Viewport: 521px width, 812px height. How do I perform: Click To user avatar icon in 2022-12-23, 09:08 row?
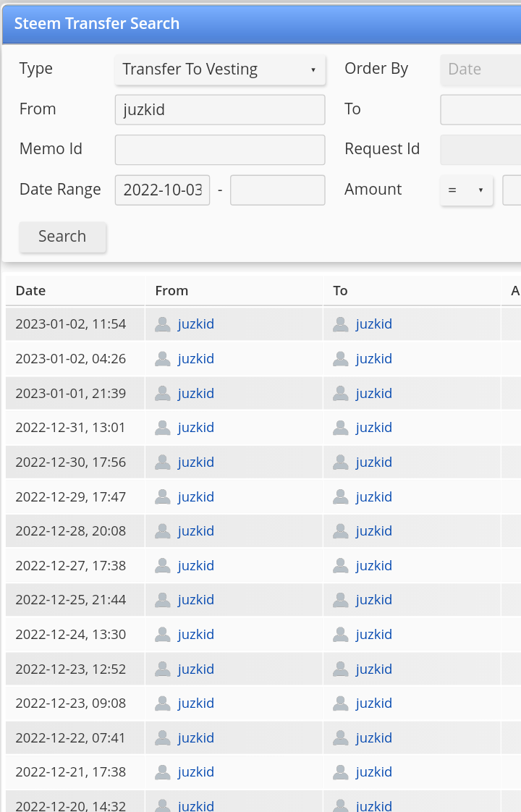[x=341, y=703]
